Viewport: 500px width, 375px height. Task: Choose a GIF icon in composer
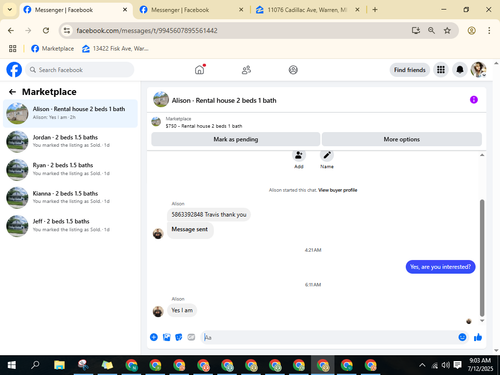point(191,337)
